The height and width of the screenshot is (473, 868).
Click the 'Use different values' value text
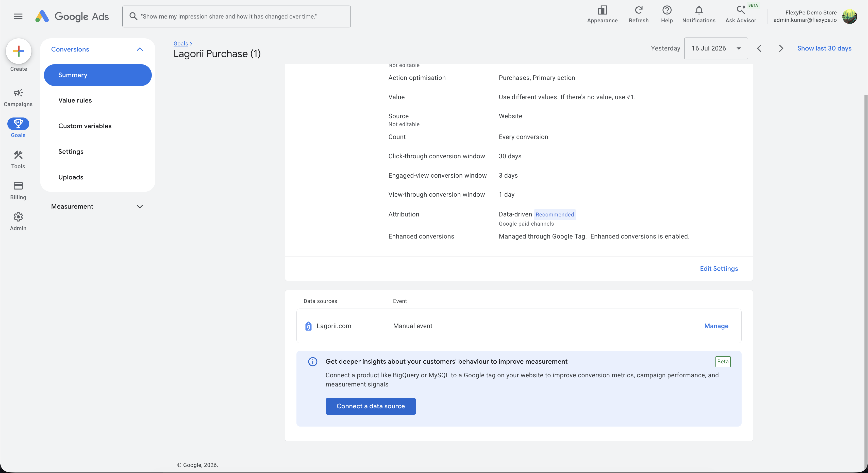[x=567, y=97]
